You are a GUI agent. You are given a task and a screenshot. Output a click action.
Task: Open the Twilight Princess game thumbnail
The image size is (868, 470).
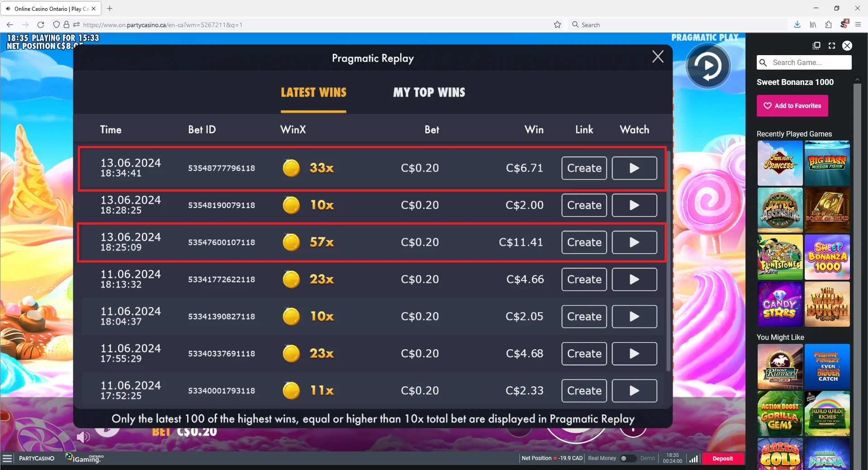click(x=780, y=163)
